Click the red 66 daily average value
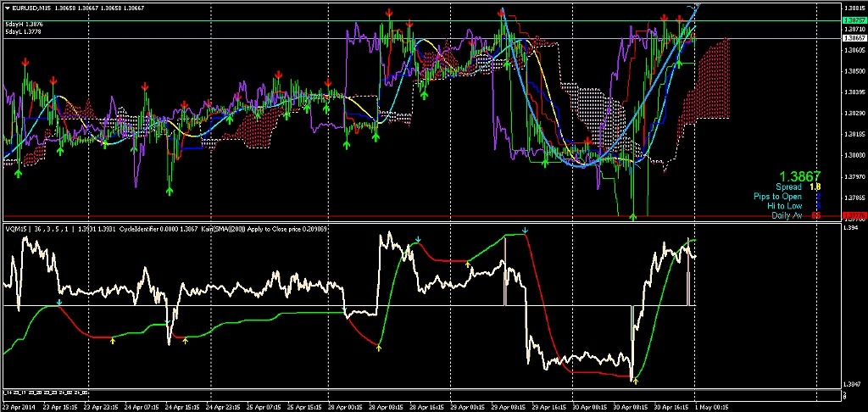 (816, 215)
